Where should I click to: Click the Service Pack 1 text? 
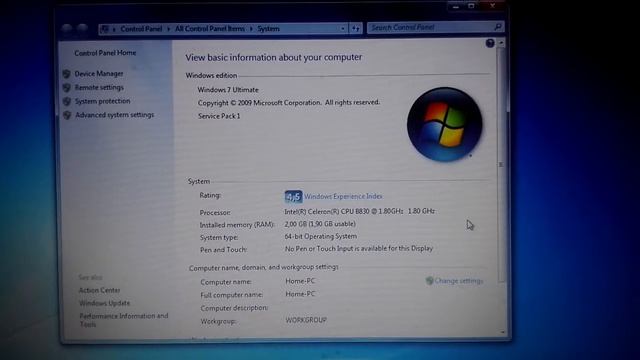pyautogui.click(x=219, y=116)
